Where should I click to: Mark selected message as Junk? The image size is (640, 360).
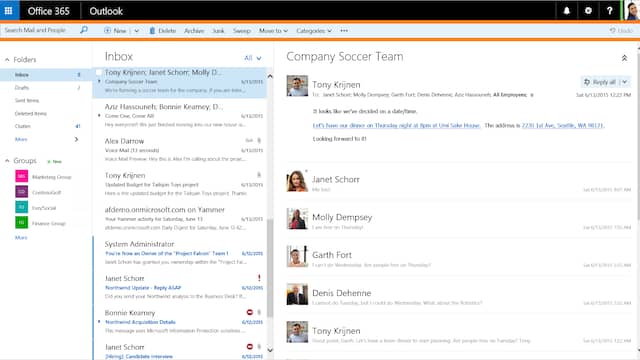pyautogui.click(x=218, y=31)
